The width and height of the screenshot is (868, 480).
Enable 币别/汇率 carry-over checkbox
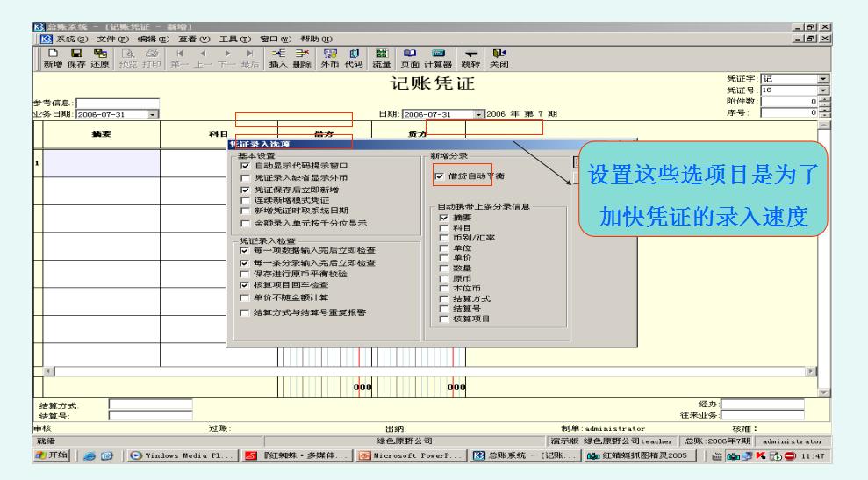443,238
